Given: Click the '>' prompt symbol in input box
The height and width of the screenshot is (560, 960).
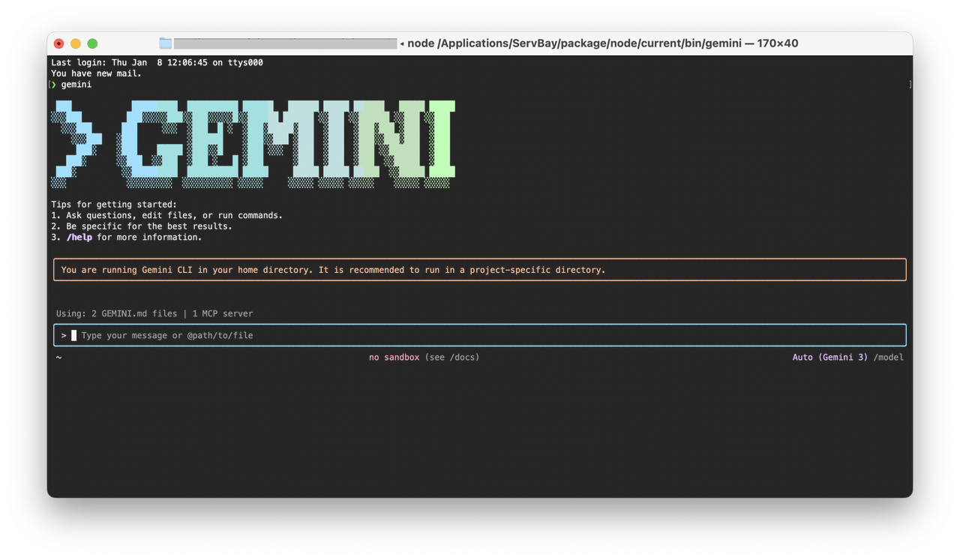Looking at the screenshot, I should tap(64, 335).
